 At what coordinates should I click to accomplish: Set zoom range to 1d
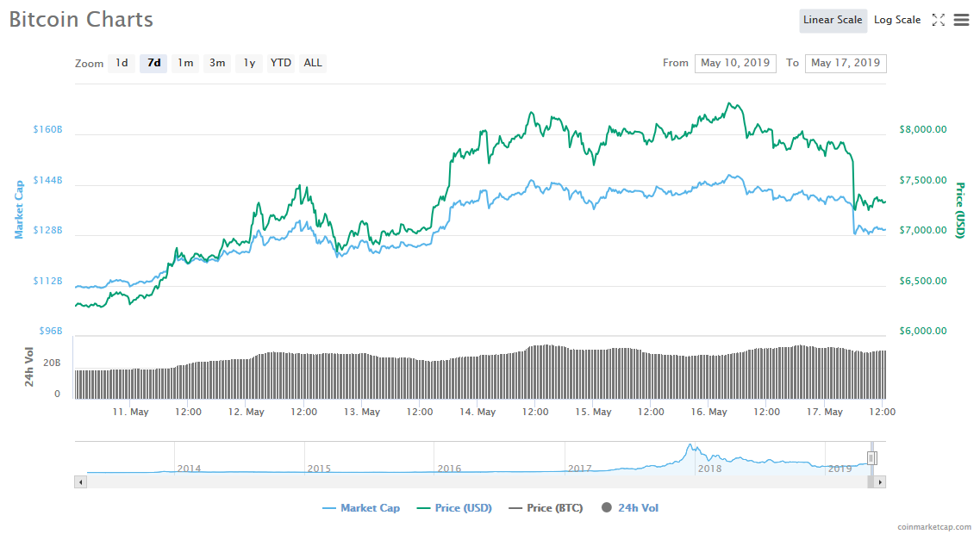click(122, 63)
